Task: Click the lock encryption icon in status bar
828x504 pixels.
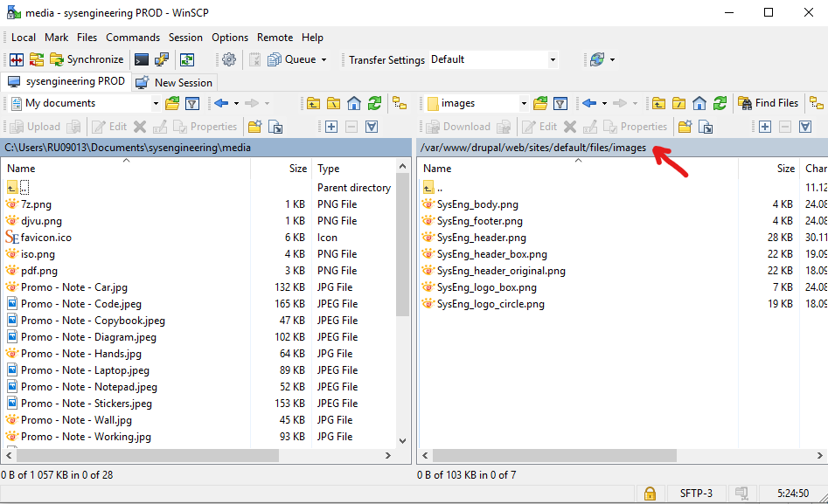Action: (650, 494)
